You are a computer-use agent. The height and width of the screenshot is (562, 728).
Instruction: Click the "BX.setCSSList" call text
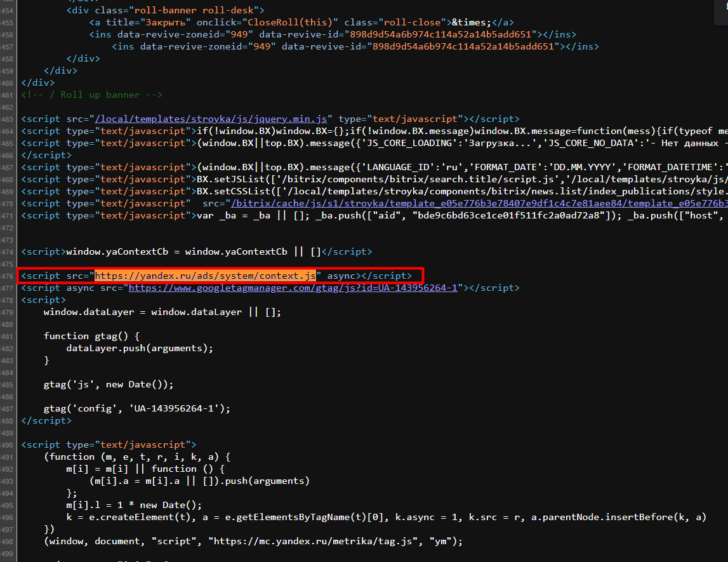[x=234, y=191]
